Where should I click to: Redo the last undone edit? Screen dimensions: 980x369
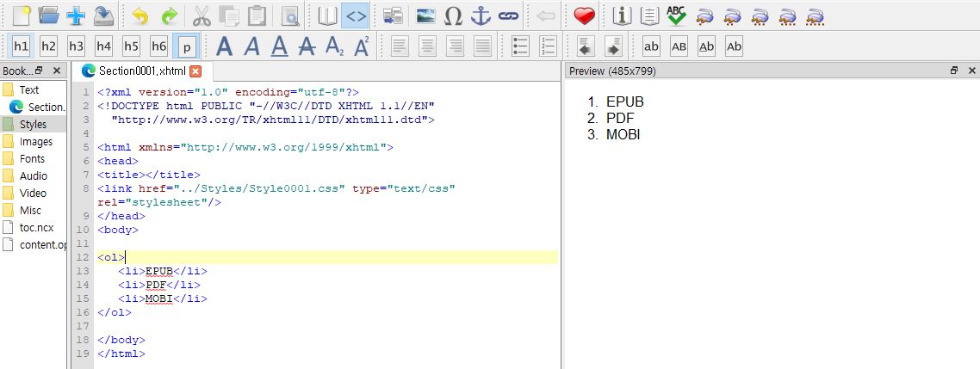pyautogui.click(x=169, y=15)
